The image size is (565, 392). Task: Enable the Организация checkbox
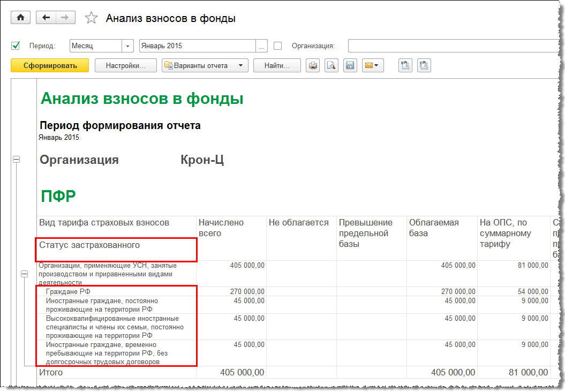point(277,46)
